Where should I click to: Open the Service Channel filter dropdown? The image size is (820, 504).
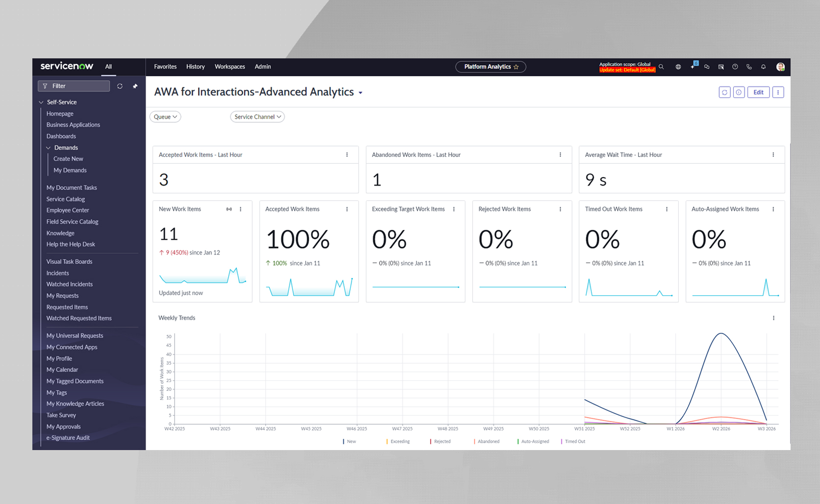[x=257, y=117]
